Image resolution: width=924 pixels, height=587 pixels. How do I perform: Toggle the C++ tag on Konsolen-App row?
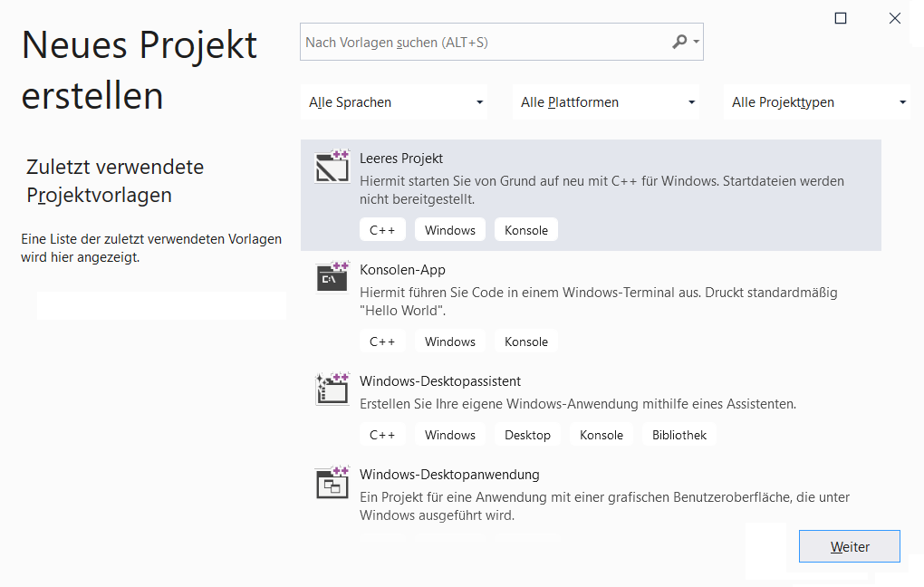[x=382, y=341]
